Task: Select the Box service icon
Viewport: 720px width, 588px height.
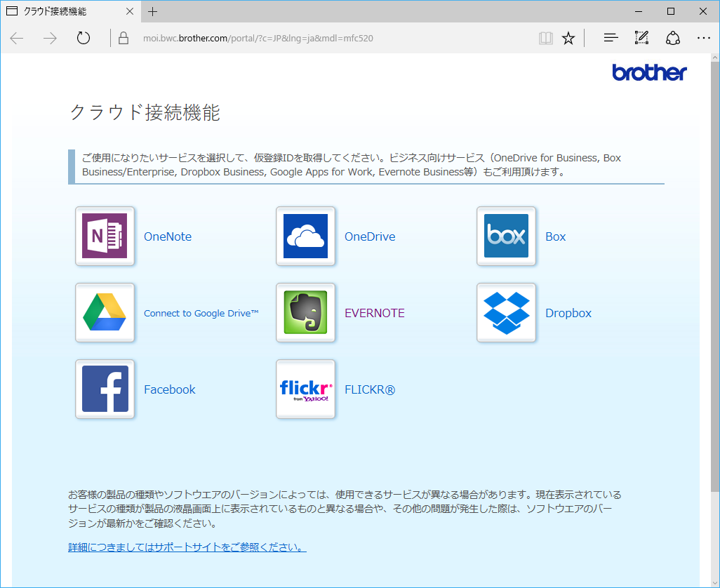Action: [x=506, y=236]
